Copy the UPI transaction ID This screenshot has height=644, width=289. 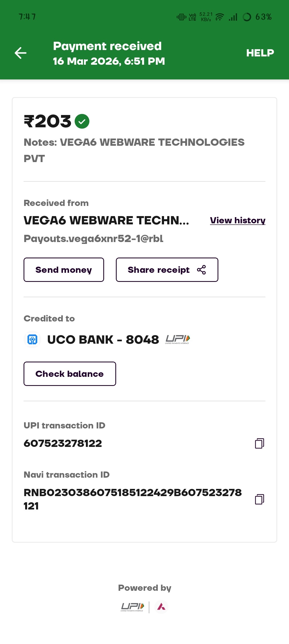pyautogui.click(x=259, y=443)
